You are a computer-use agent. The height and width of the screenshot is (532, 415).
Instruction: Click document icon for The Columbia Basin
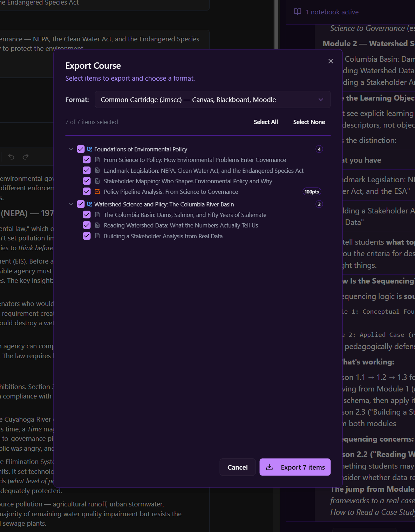coord(97,215)
